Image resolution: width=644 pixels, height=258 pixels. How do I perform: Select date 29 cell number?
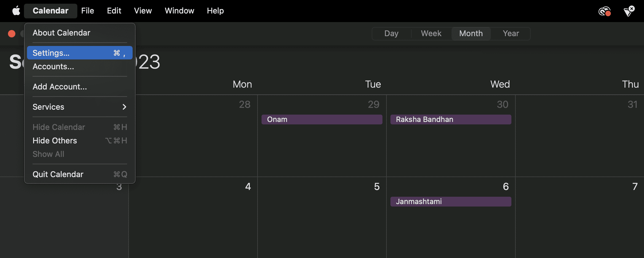[374, 104]
